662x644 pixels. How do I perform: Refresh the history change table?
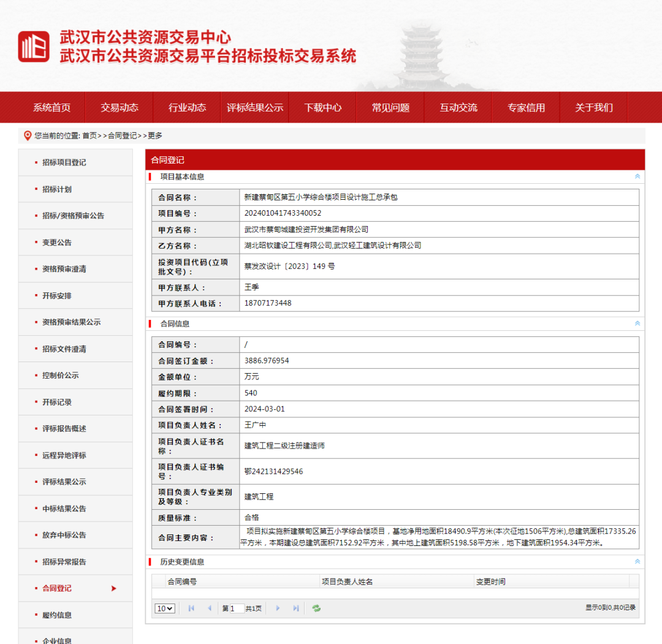coord(316,608)
